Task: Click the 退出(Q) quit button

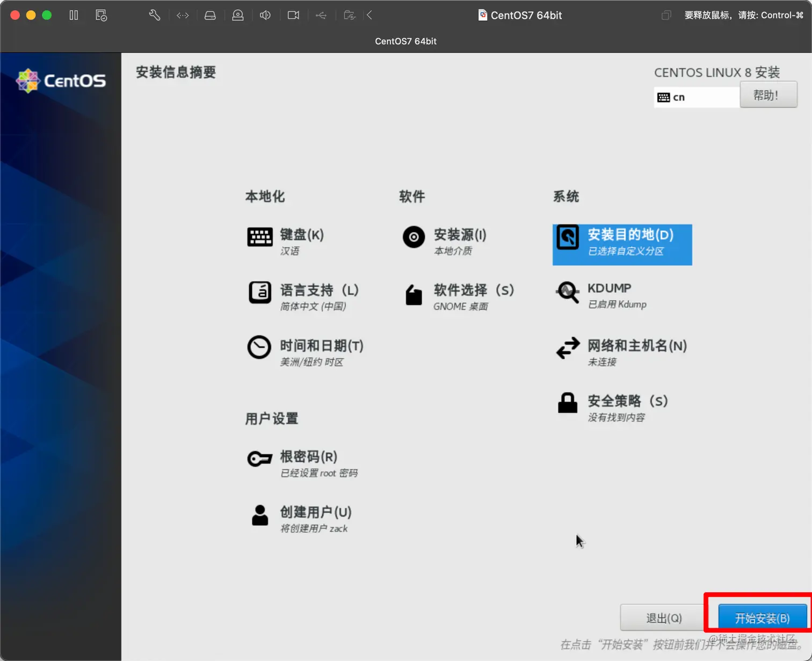Action: coord(664,618)
